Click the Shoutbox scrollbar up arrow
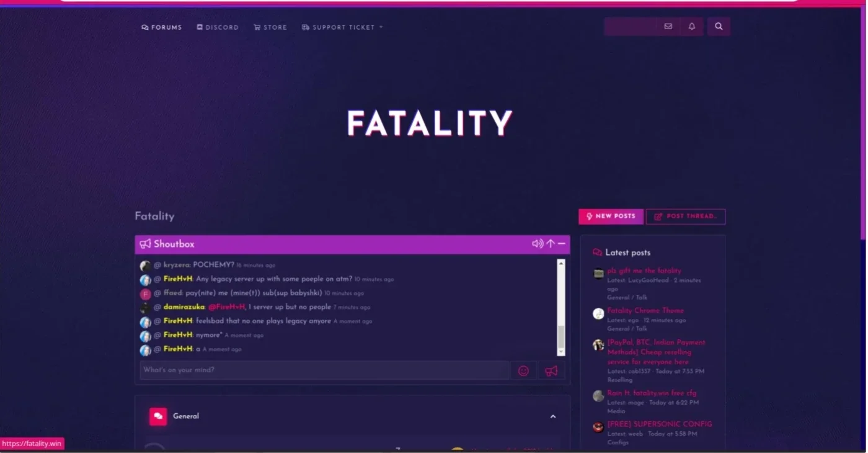The image size is (868, 453). click(561, 263)
